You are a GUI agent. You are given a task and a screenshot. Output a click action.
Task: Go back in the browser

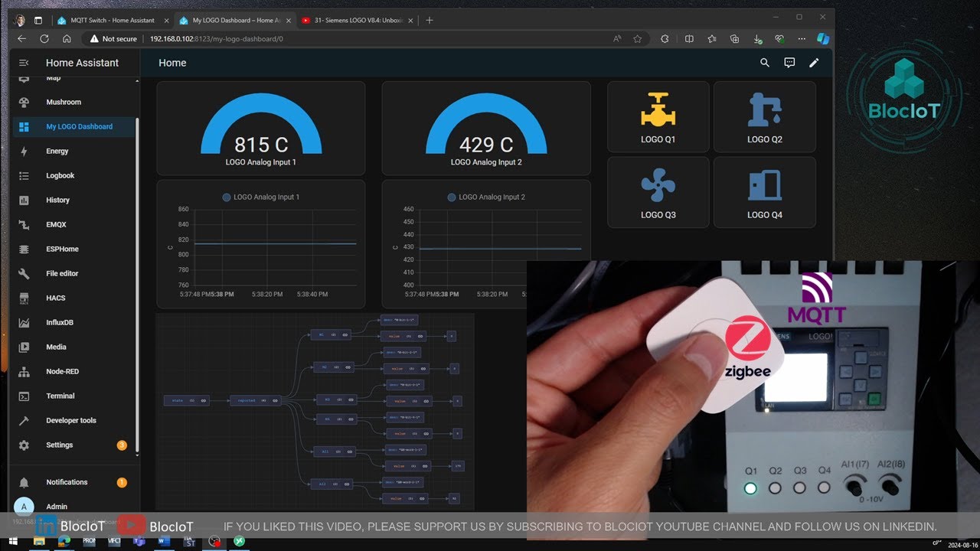(x=21, y=38)
